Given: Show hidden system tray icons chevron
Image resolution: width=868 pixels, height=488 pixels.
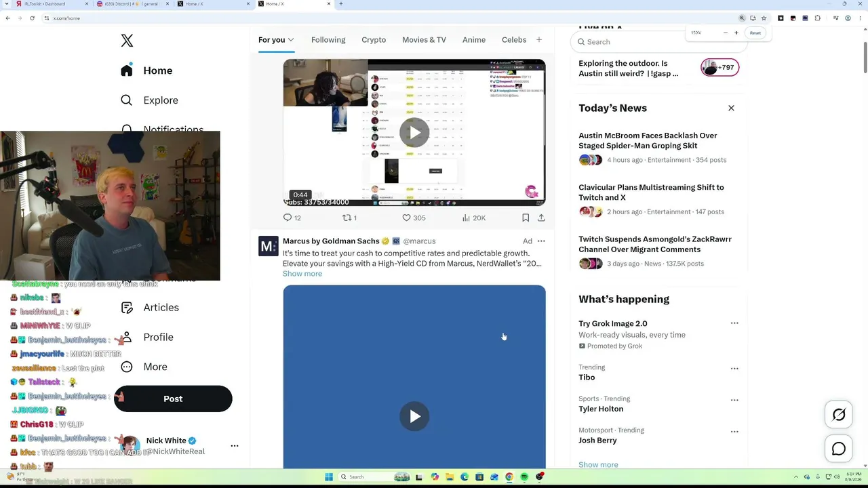Looking at the screenshot, I should (x=797, y=477).
